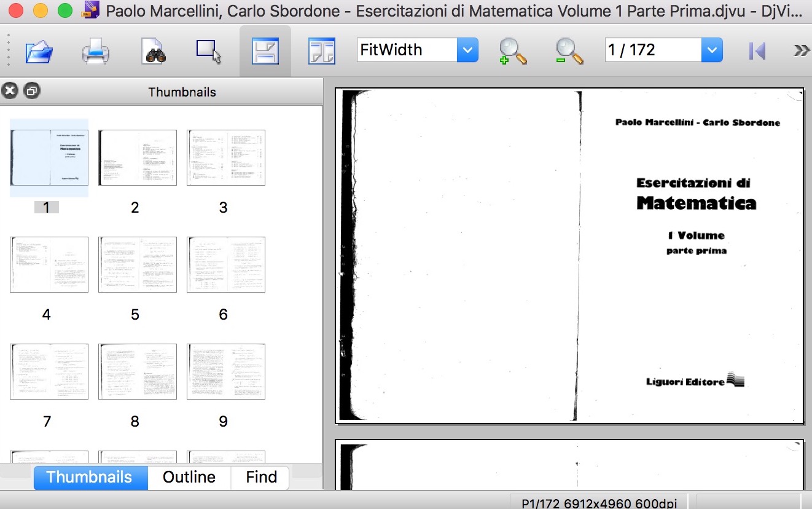Open a document with the folder icon
The height and width of the screenshot is (509, 812).
(39, 51)
